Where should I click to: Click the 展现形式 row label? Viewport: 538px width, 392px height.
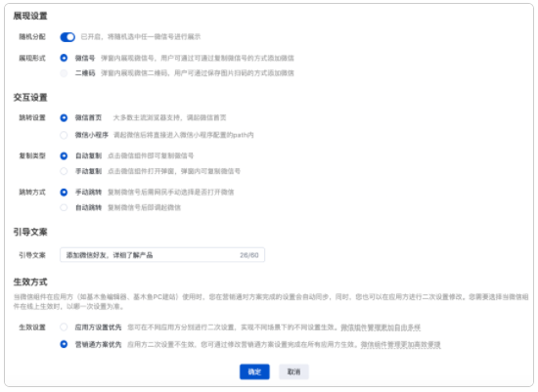pos(32,58)
